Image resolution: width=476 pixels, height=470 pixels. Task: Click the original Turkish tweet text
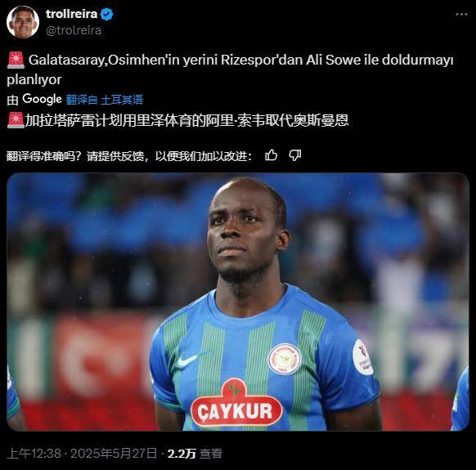pyautogui.click(x=230, y=69)
